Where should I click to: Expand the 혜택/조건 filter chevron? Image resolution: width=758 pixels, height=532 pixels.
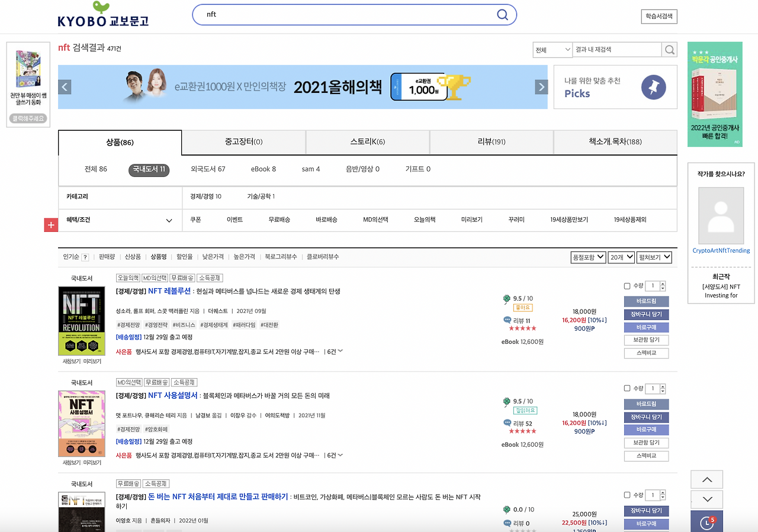169,221
